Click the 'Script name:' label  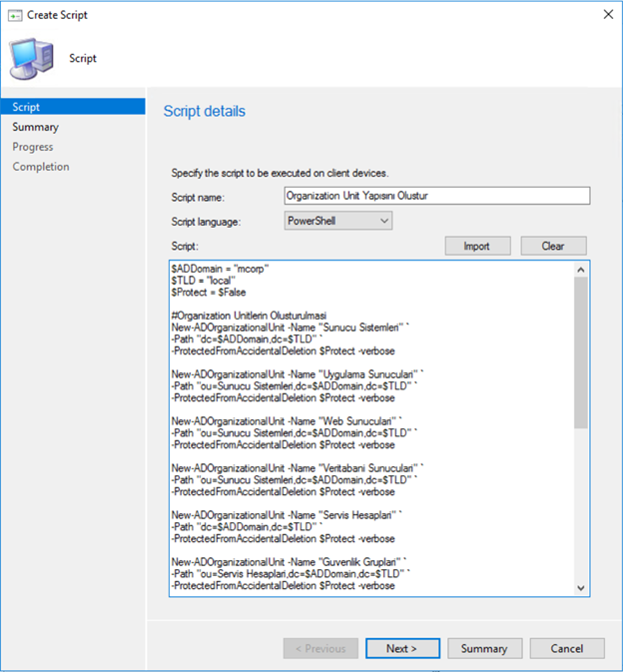[198, 198]
